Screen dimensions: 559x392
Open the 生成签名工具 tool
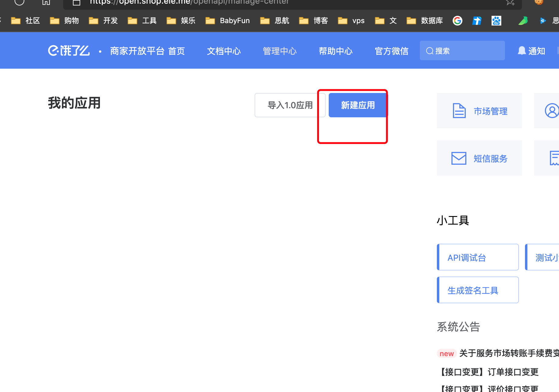478,290
